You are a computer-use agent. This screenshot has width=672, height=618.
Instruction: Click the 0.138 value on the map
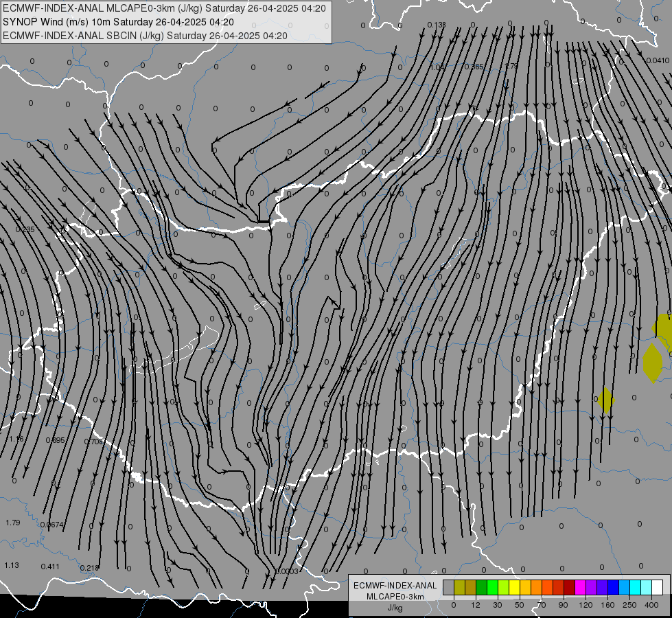click(437, 25)
